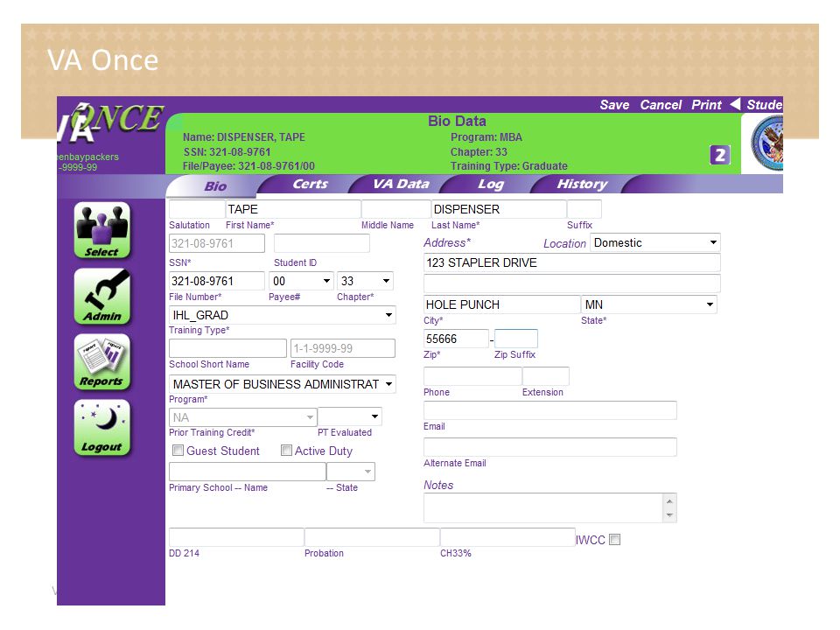
Task: Open the Select students icon
Action: [101, 230]
